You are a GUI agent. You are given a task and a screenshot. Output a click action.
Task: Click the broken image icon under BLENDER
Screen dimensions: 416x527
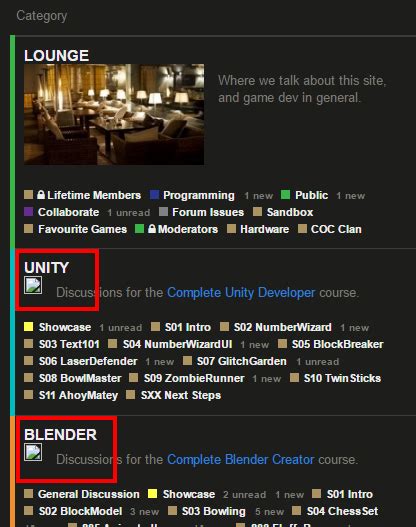click(33, 452)
